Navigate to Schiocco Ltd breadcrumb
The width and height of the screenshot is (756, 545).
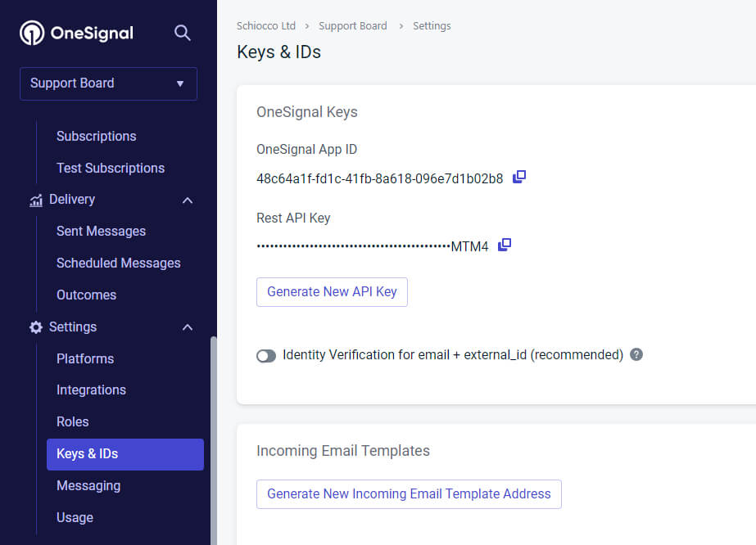tap(265, 26)
